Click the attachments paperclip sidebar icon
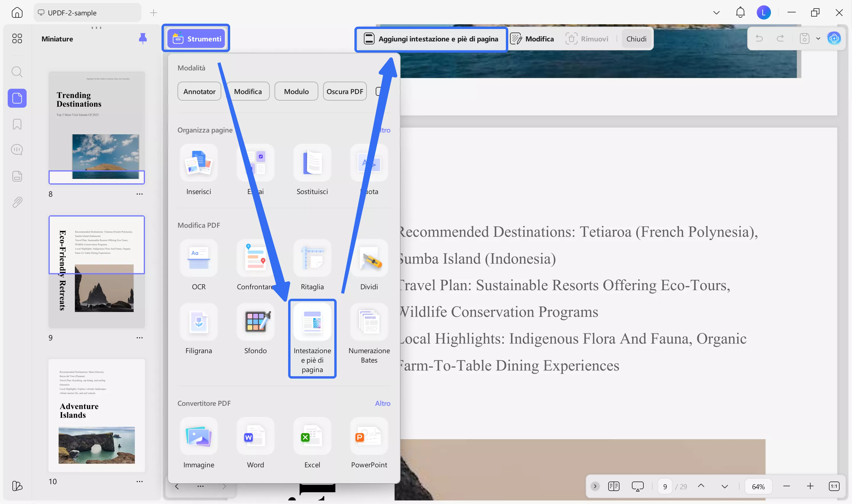 point(17,202)
